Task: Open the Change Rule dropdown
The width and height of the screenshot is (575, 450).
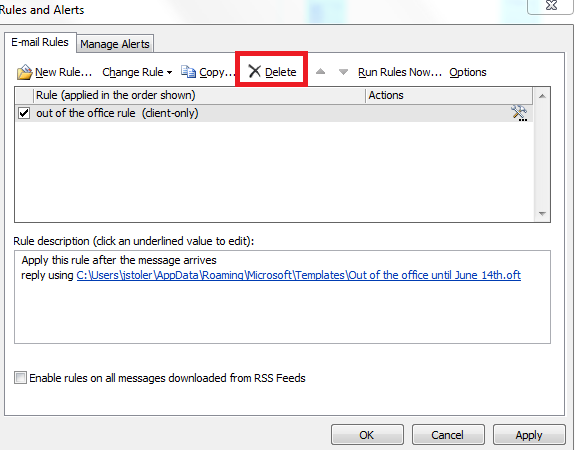Action: click(137, 72)
